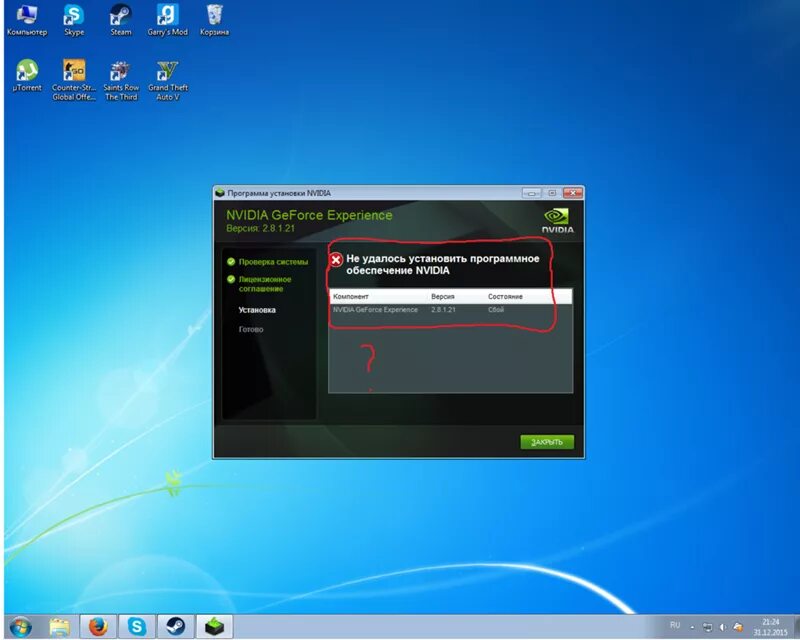Open the volume speaker tray icon
The image size is (800, 640).
722,627
